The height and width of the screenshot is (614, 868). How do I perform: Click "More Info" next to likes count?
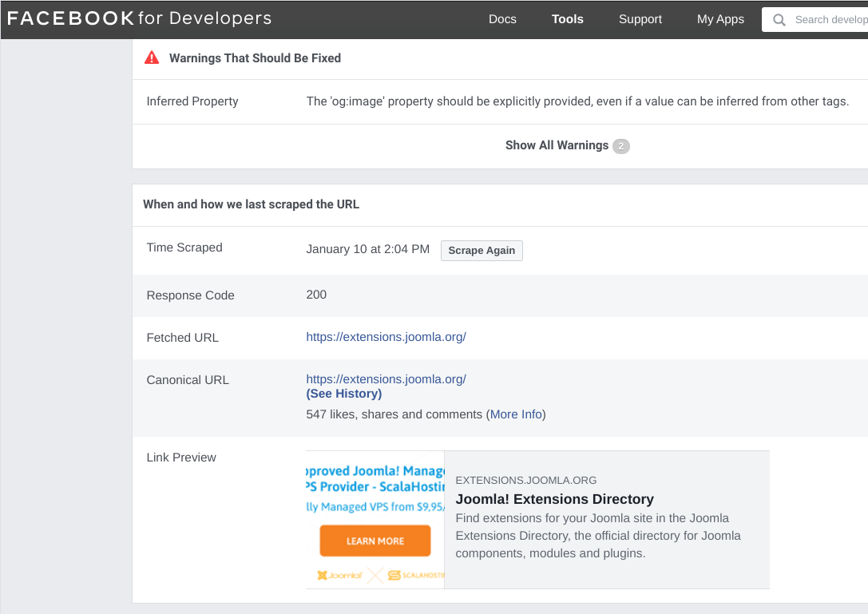[514, 414]
